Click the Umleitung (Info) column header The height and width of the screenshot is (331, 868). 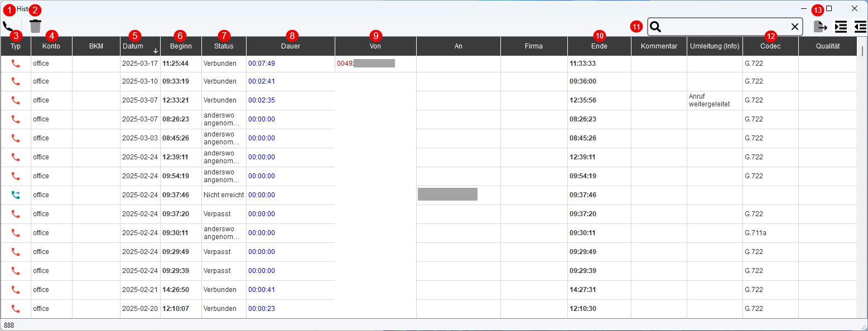(715, 46)
